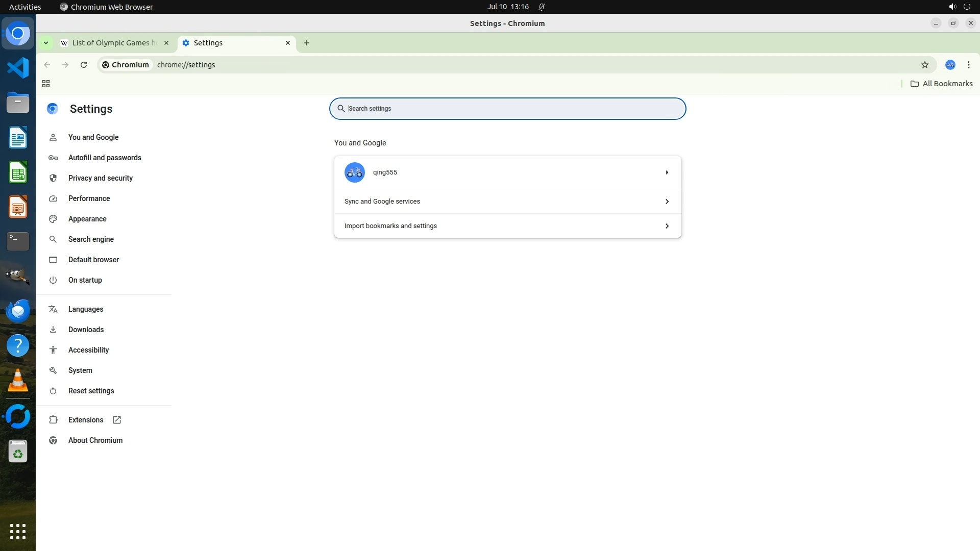Launch VLC from the dock
This screenshot has width=980, height=551.
[x=18, y=381]
